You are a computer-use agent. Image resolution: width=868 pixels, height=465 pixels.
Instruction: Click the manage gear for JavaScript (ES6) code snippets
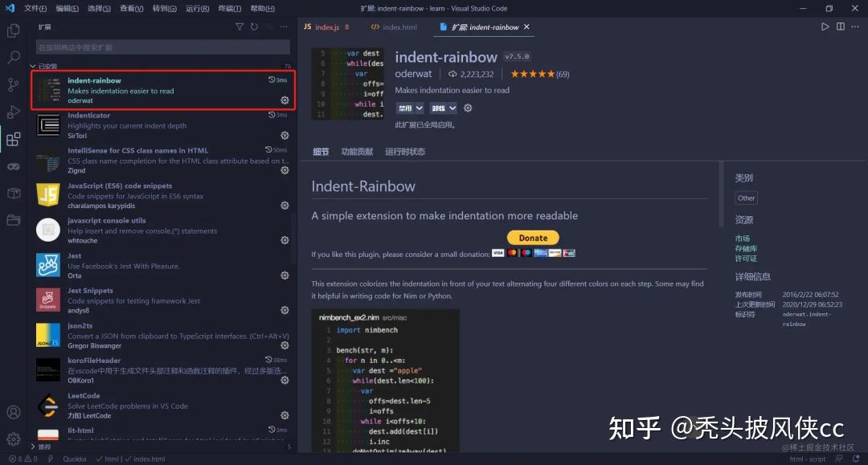click(x=285, y=205)
